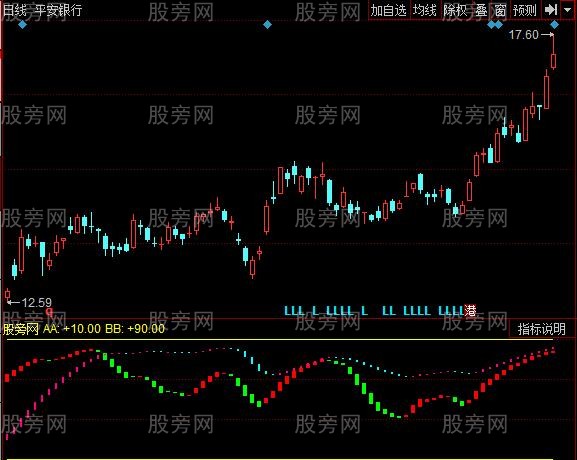Click the AA: +10.00 indicator value
Screen dimensions: 577x460
tap(72, 329)
